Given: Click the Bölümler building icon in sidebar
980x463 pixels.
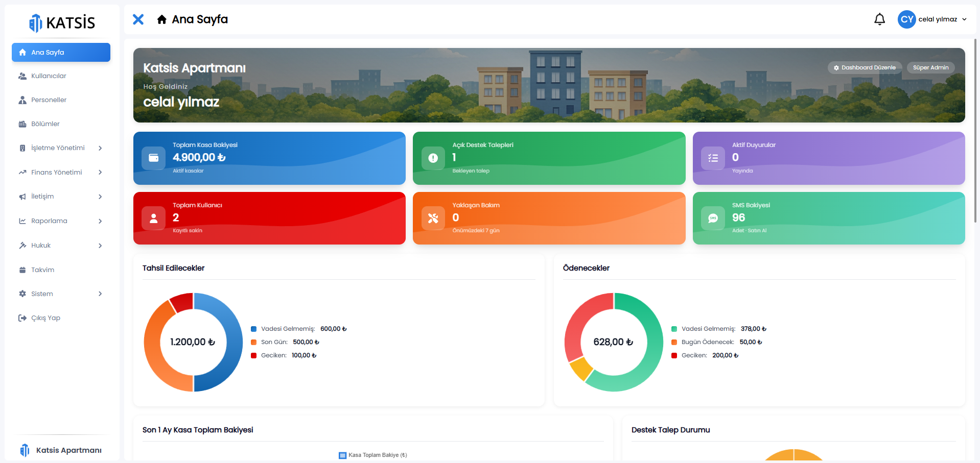Looking at the screenshot, I should click(x=22, y=124).
